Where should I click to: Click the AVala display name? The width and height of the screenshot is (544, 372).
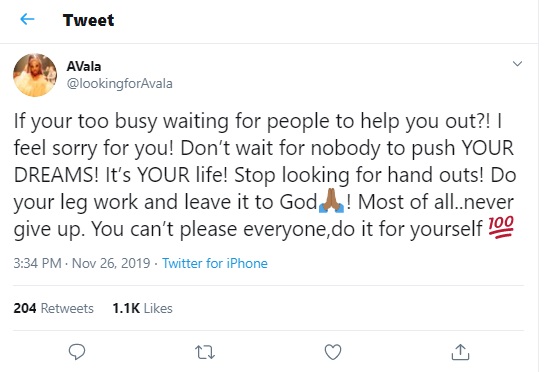click(84, 66)
